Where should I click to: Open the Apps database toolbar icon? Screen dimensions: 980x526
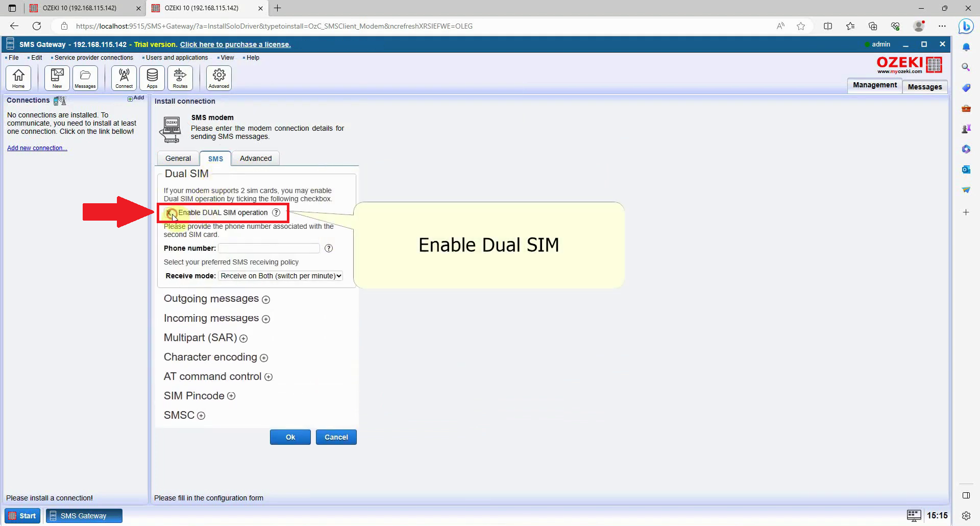(152, 78)
